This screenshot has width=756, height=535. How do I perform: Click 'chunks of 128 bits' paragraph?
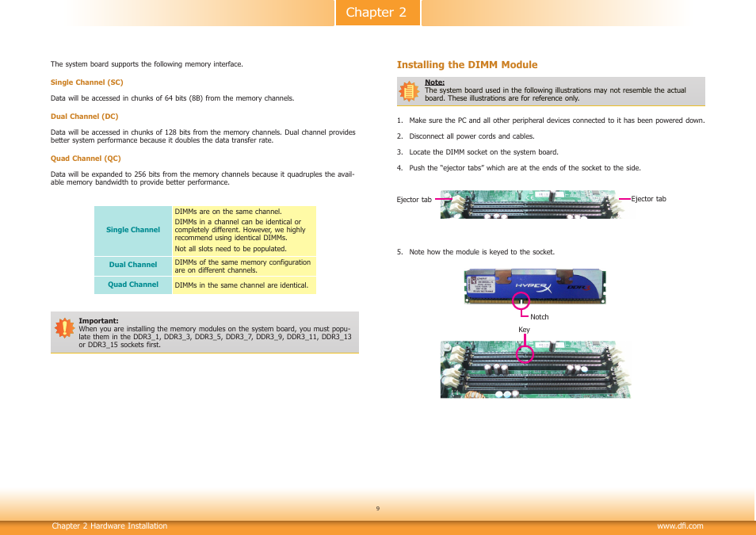pyautogui.click(x=203, y=136)
